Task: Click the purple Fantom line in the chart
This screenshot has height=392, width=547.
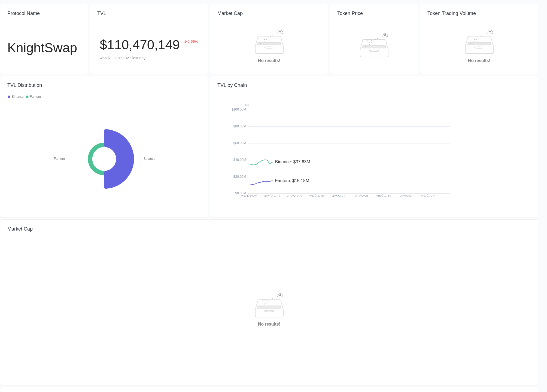Action: pos(261,182)
